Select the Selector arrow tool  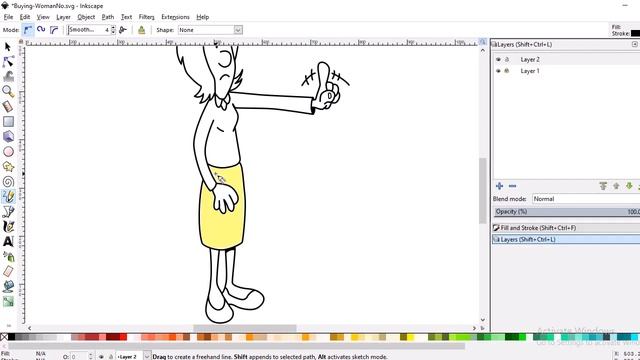(8, 47)
